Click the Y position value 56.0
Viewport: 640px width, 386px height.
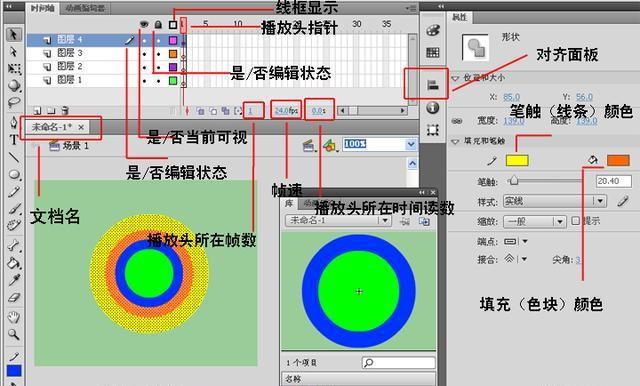click(x=584, y=97)
